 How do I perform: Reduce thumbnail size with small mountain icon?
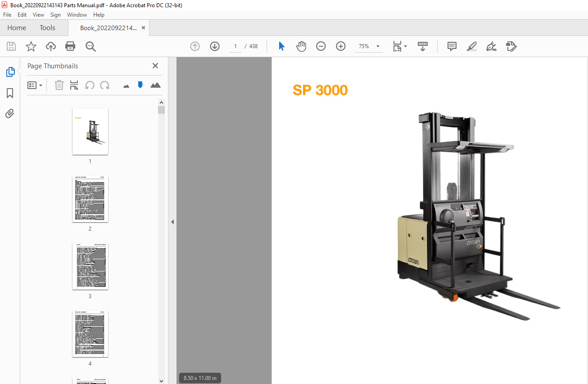coord(126,85)
